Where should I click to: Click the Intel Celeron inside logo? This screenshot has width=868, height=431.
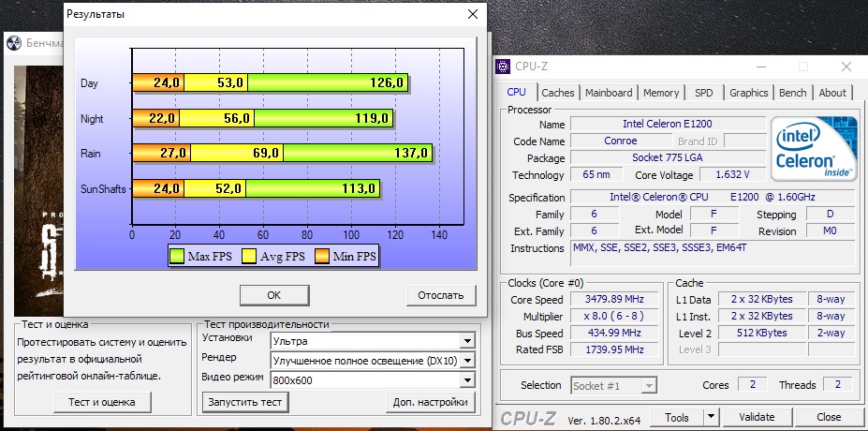(813, 149)
